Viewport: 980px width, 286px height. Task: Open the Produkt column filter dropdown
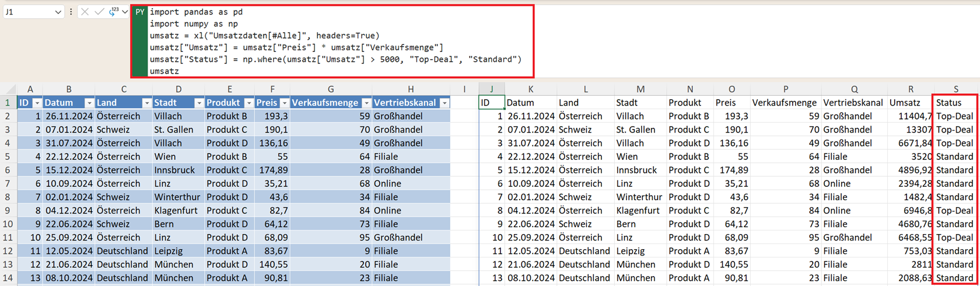click(x=249, y=103)
